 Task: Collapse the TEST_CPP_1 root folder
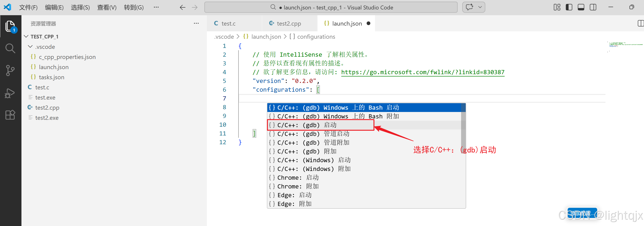[x=26, y=36]
